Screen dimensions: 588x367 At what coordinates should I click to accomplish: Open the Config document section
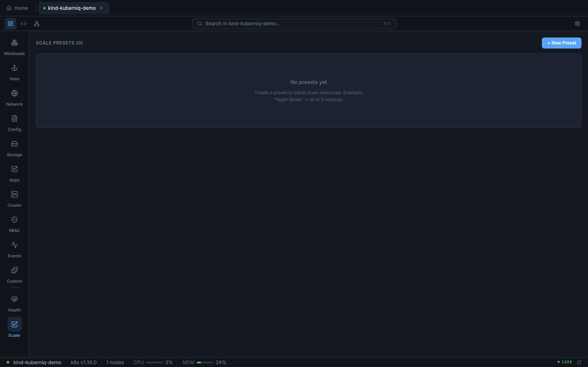coord(14,123)
